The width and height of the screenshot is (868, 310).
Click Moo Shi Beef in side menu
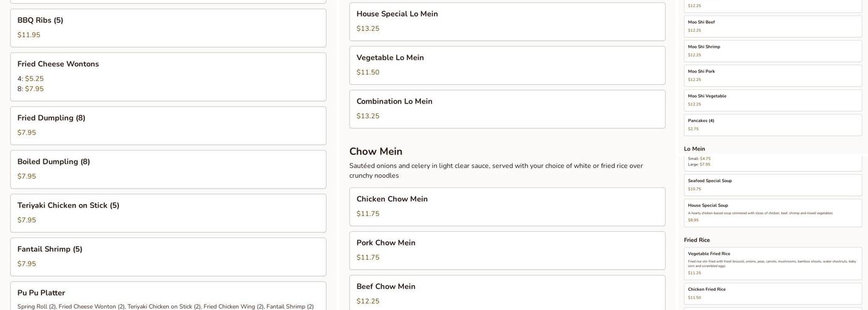click(x=773, y=26)
